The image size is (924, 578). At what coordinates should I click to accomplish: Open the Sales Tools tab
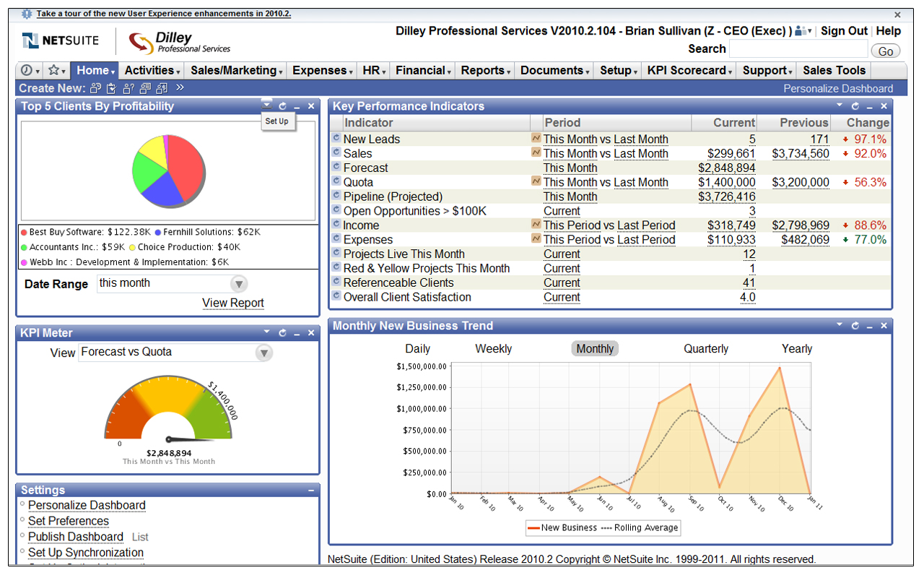(x=834, y=71)
